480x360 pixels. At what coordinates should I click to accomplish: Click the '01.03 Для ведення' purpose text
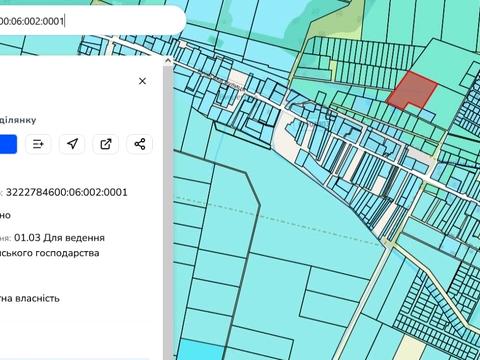pos(59,238)
